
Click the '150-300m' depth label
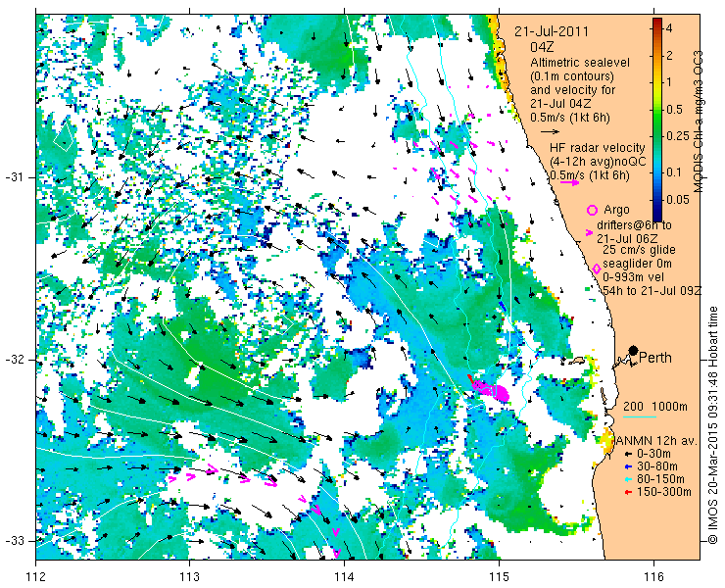point(664,492)
